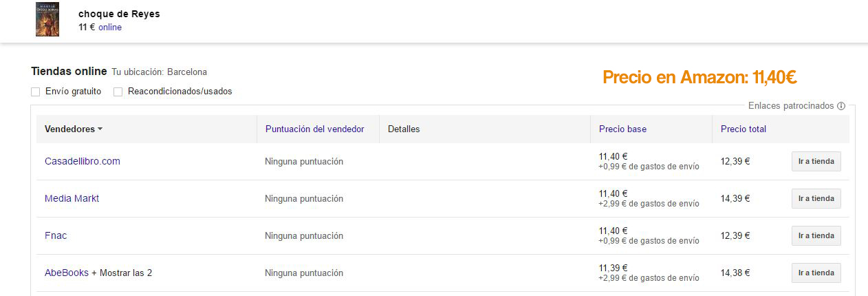Open the Media Markt seller link
The width and height of the screenshot is (868, 296).
(x=72, y=198)
